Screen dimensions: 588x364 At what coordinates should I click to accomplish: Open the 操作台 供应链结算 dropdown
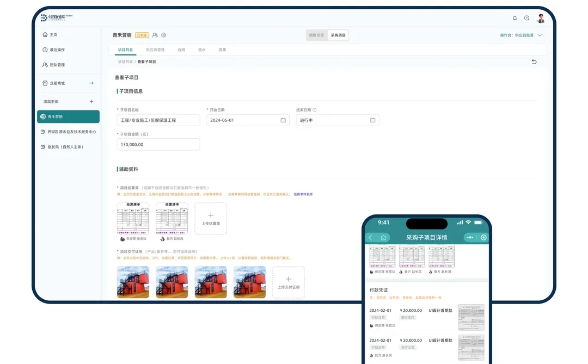click(519, 34)
